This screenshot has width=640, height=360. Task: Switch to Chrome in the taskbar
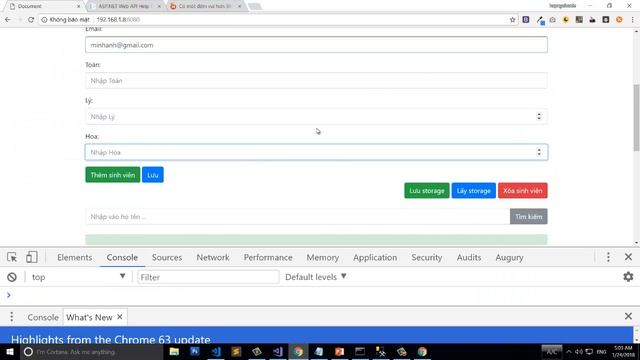tap(298, 351)
